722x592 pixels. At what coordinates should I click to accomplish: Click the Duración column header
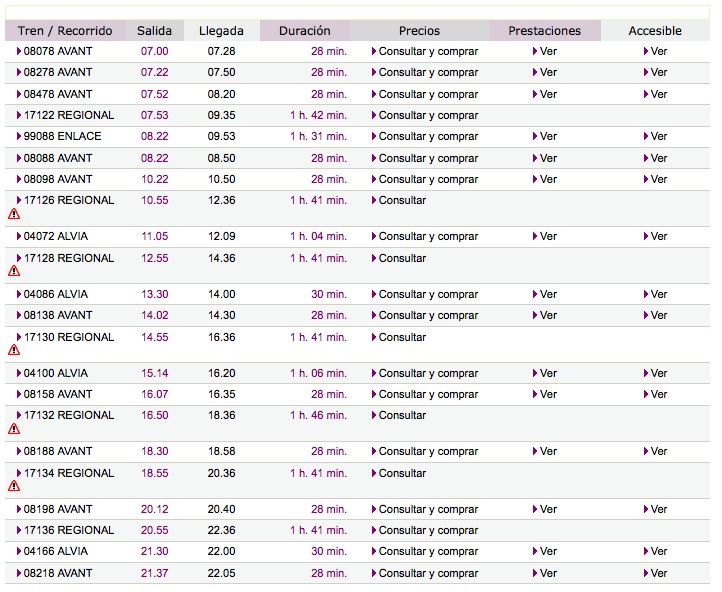pyautogui.click(x=305, y=31)
